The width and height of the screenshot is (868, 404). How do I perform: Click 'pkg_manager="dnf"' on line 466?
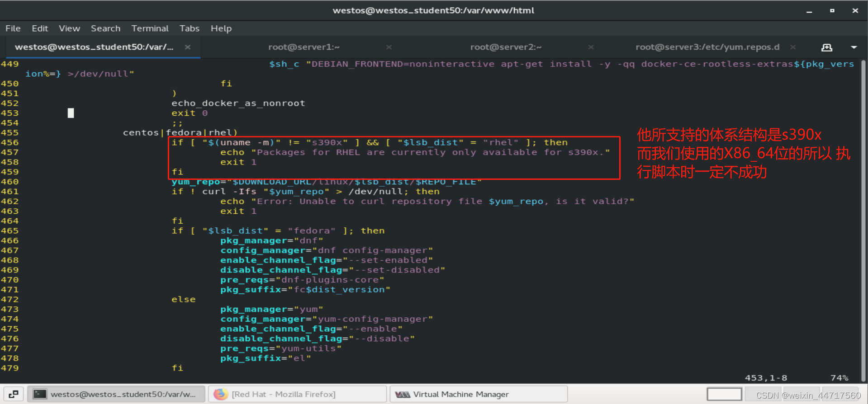pos(272,241)
